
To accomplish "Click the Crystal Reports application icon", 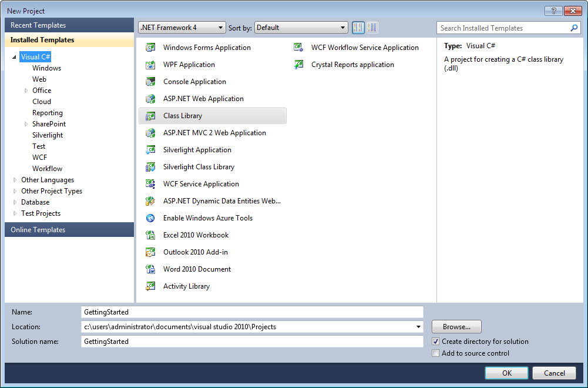I will 298,65.
